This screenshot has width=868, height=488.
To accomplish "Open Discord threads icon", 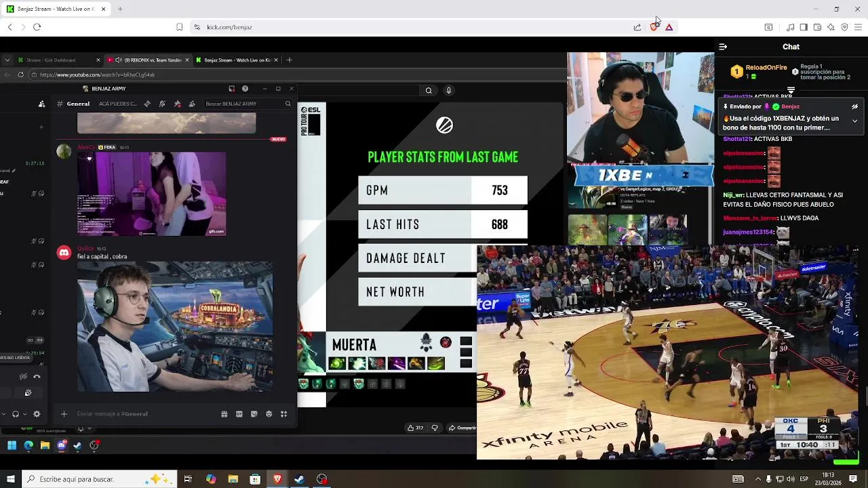I will pos(147,104).
